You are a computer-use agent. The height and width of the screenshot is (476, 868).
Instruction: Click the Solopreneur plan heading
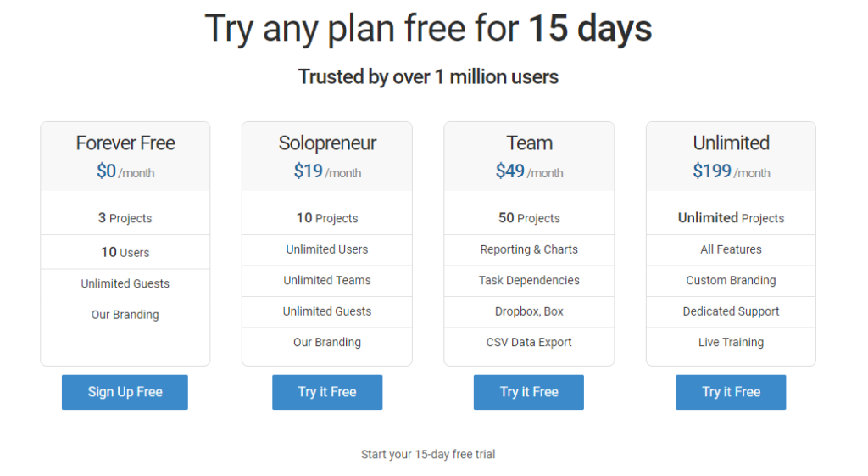coord(327,143)
